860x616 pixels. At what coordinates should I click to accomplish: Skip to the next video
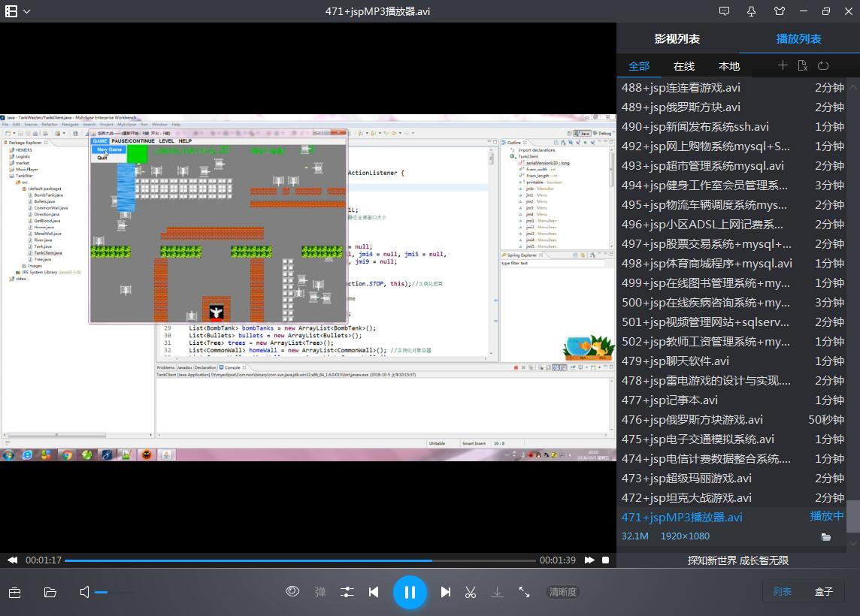445,592
